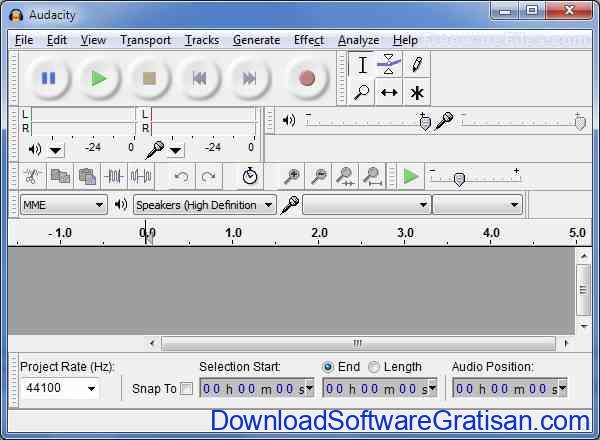This screenshot has height=440, width=600.
Task: Open Audio Position time format dropdown arrow
Action: coord(562,388)
